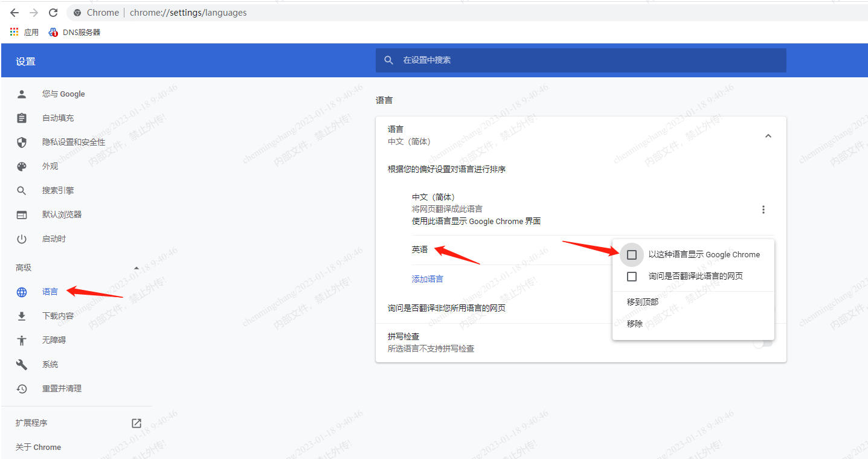The width and height of the screenshot is (868, 459).
Task: Open 您与 Google settings section
Action: pos(63,94)
